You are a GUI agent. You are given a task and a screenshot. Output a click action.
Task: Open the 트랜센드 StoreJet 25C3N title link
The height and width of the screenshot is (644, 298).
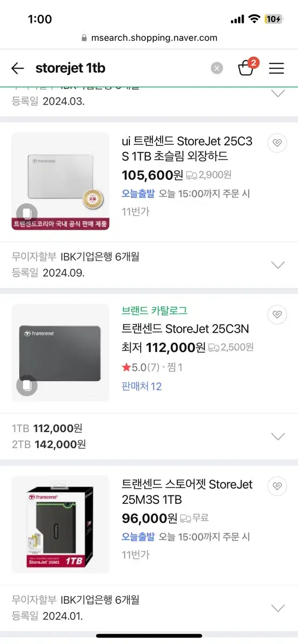[x=185, y=328]
